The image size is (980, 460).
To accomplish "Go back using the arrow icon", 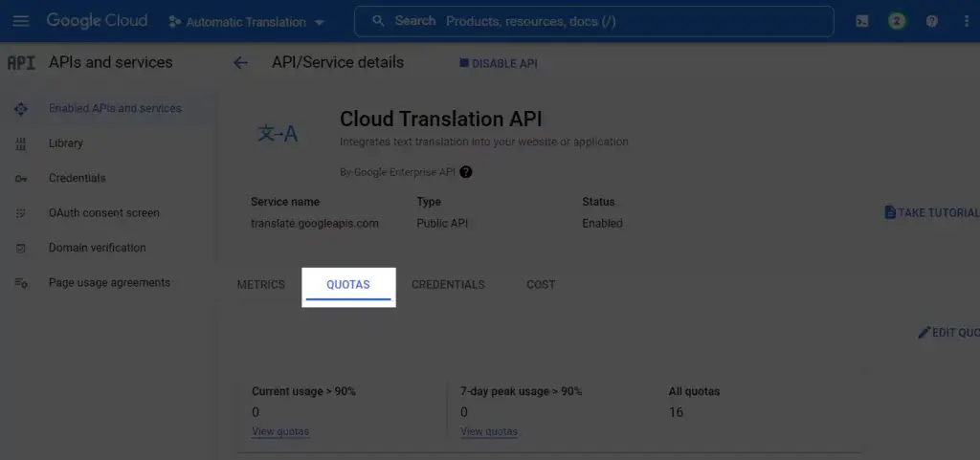I will [241, 63].
